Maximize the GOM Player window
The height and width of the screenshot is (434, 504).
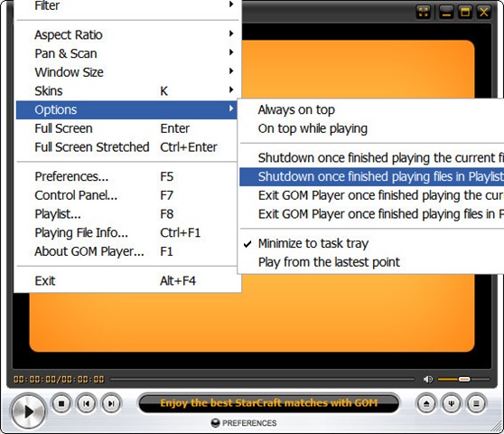(465, 13)
